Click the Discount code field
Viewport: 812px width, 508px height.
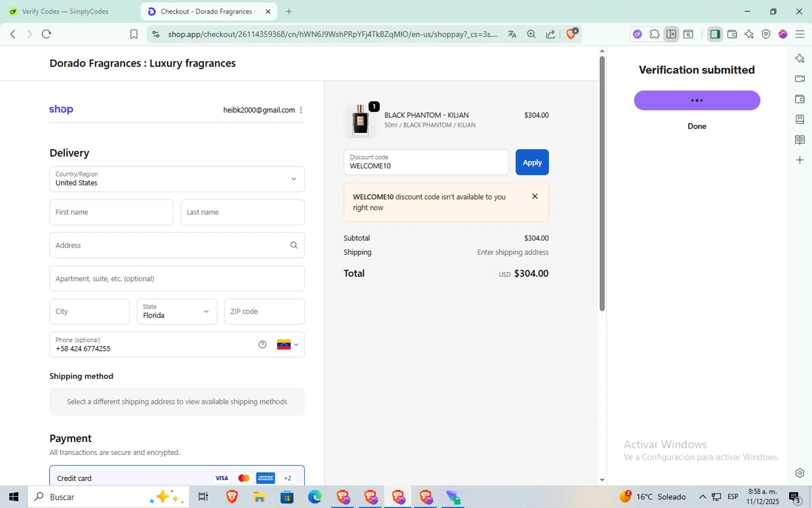pos(426,162)
